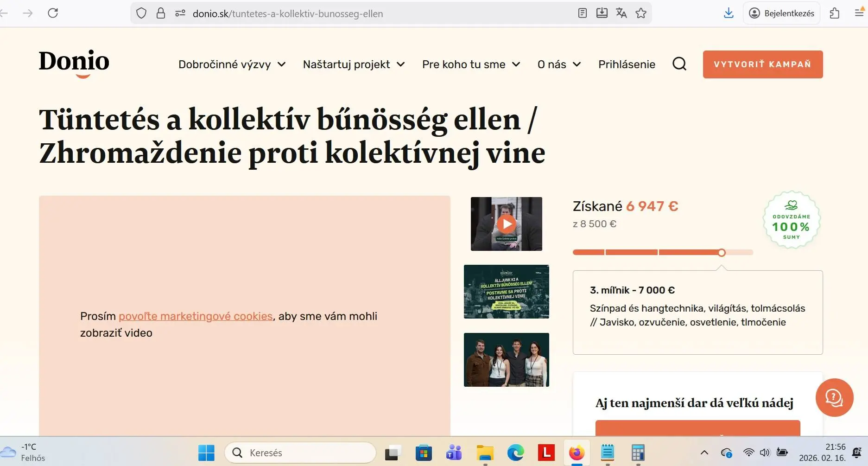The width and height of the screenshot is (868, 466).
Task: Open Microsoft Edge from the taskbar
Action: (515, 453)
